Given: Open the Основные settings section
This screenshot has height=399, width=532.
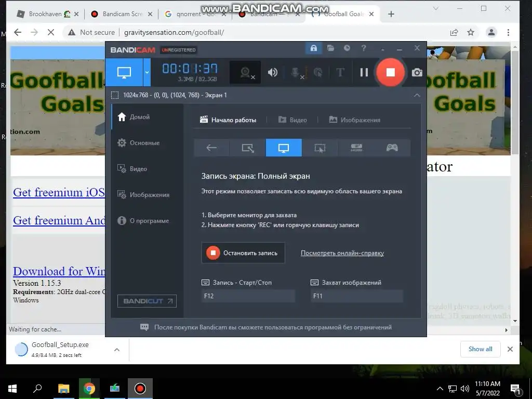Looking at the screenshot, I should pos(147,143).
